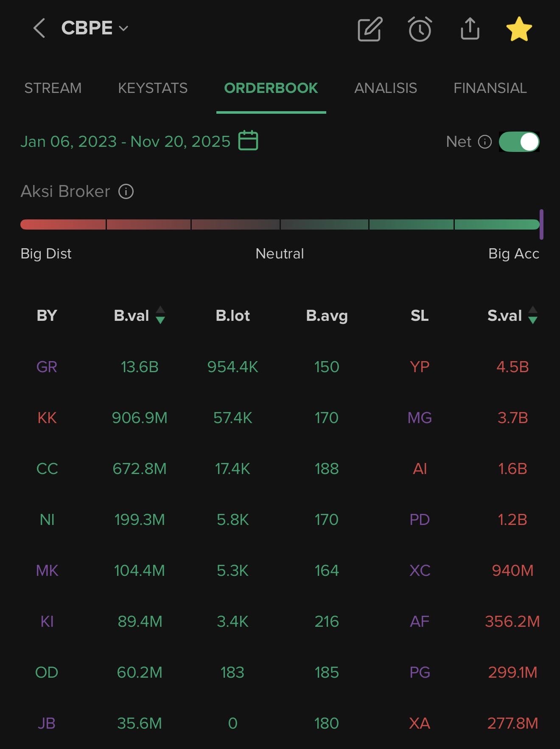This screenshot has width=560, height=749.
Task: Open the calendar date picker icon
Action: 248,140
